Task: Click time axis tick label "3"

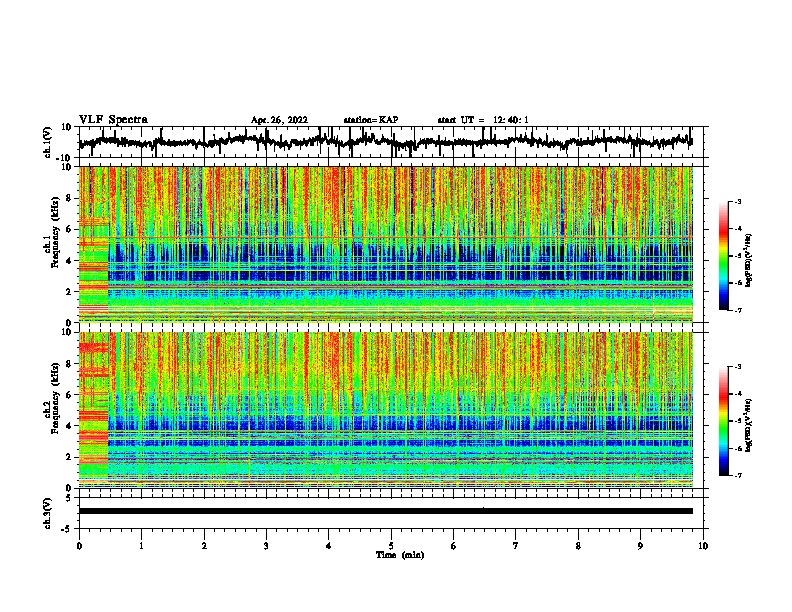Action: coord(266,546)
